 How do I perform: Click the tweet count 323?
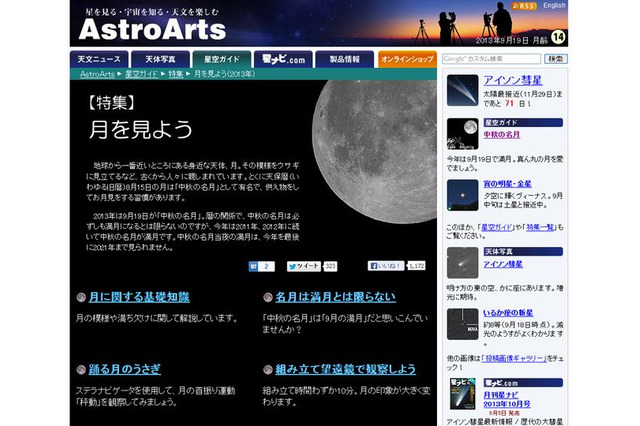point(330,266)
